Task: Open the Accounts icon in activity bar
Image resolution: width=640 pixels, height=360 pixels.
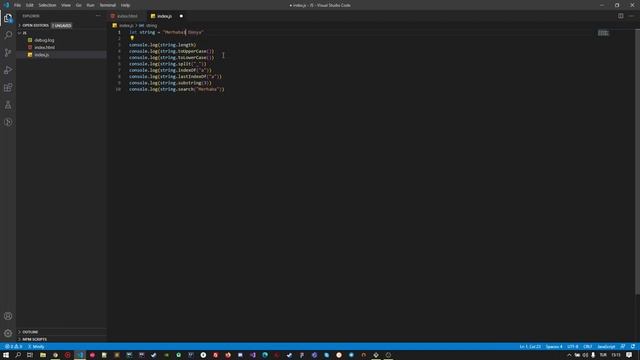Action: [x=8, y=316]
